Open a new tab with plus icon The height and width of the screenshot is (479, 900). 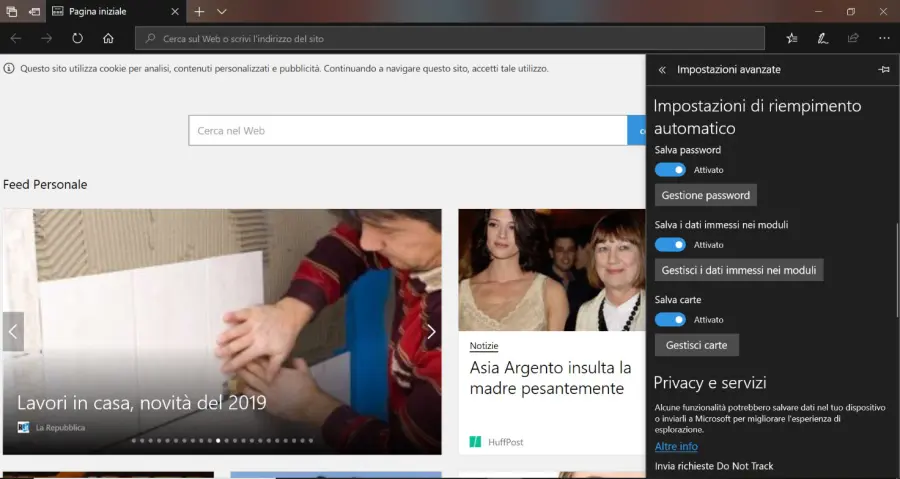(199, 11)
